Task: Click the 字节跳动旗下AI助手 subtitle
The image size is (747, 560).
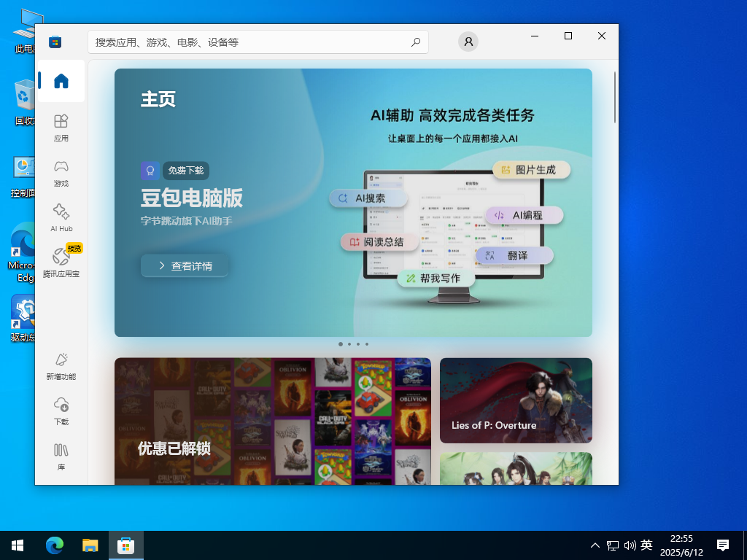Action: [186, 221]
